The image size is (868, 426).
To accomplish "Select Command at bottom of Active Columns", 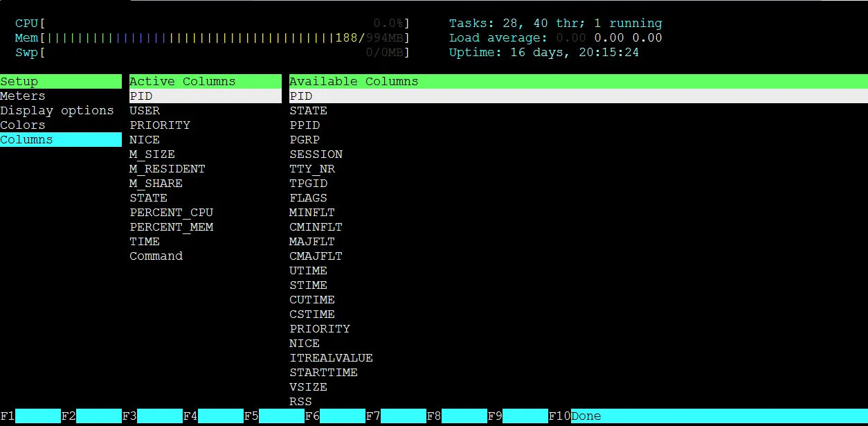I will coord(156,256).
